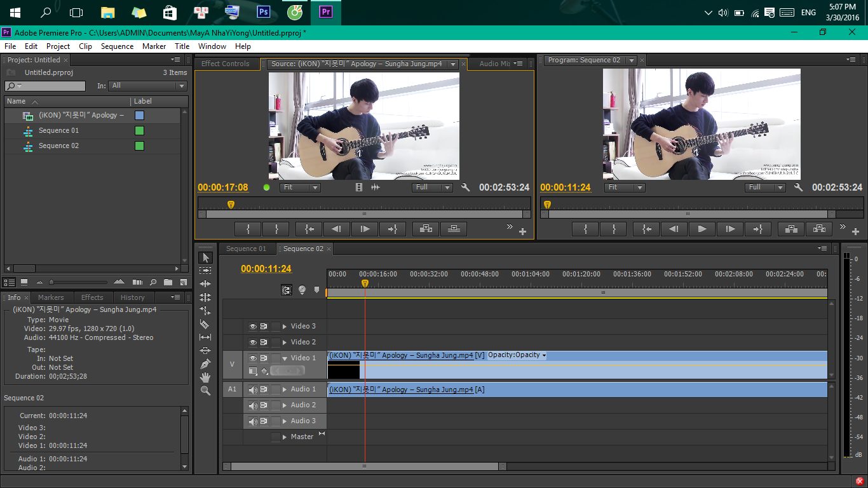Click the Snap icon in timeline
Screen dimensions: 868x488
tap(287, 290)
